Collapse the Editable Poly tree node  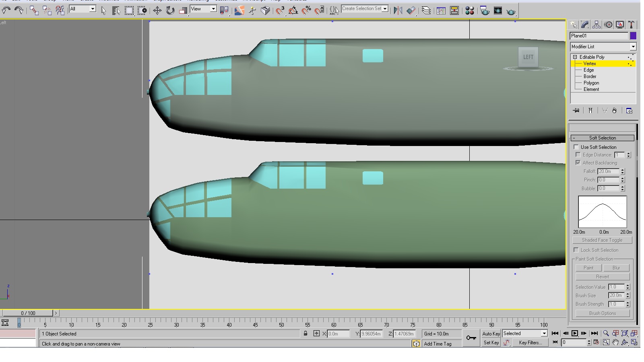pos(575,57)
